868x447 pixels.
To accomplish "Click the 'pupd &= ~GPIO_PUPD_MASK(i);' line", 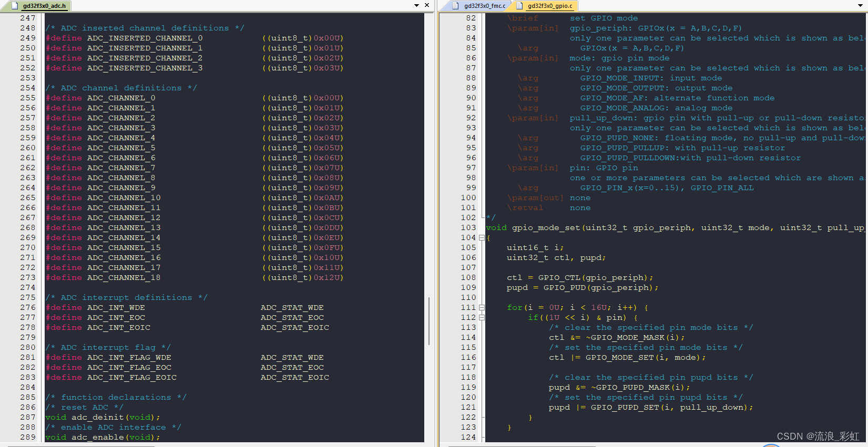I will 619,388.
